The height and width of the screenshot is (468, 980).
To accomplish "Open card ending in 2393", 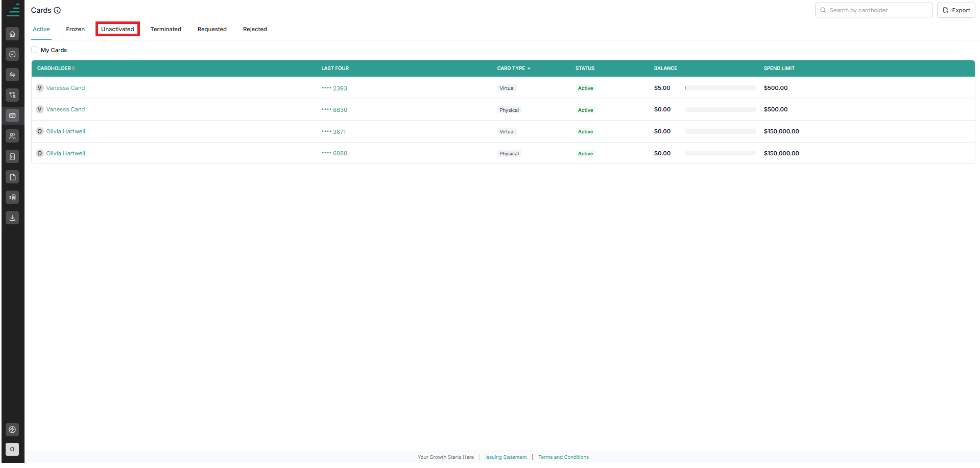I will (334, 88).
